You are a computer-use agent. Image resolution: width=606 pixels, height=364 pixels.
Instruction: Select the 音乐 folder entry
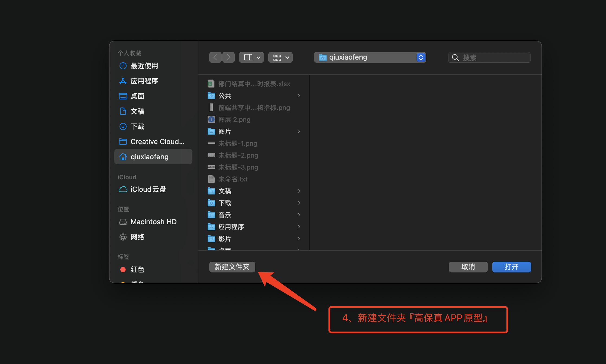tap(225, 215)
